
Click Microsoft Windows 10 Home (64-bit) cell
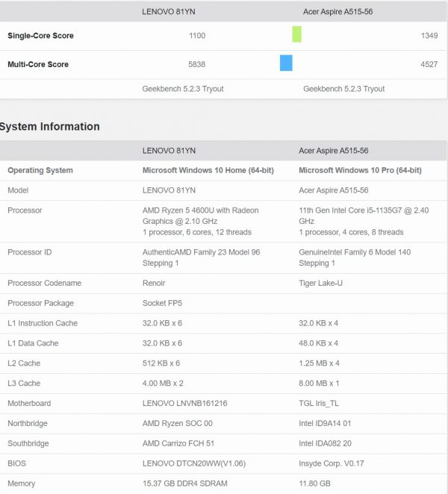point(208,170)
